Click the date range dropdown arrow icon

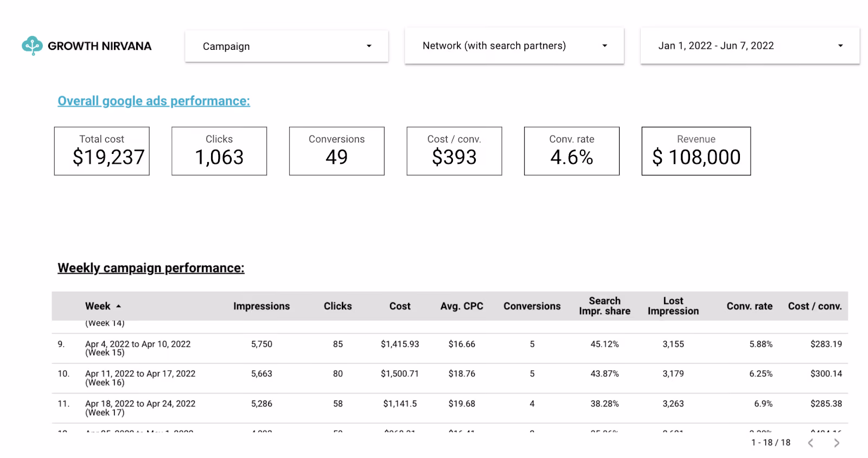(x=840, y=46)
